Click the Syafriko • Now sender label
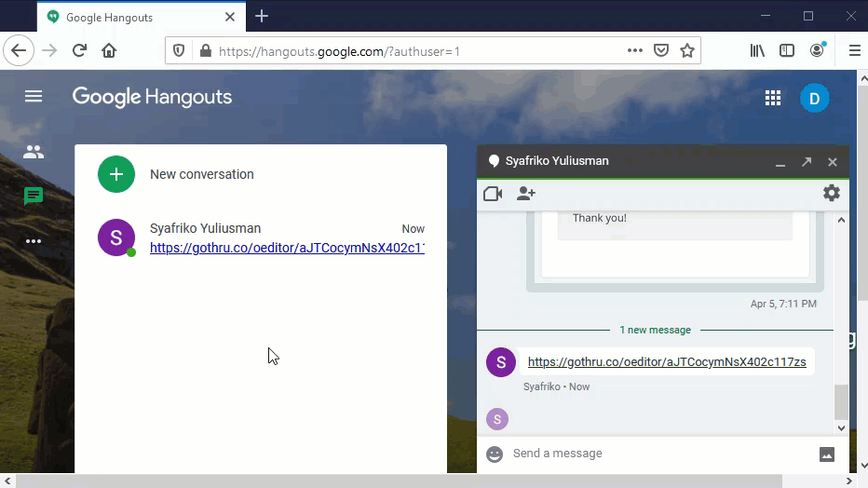This screenshot has height=488, width=868. click(556, 386)
